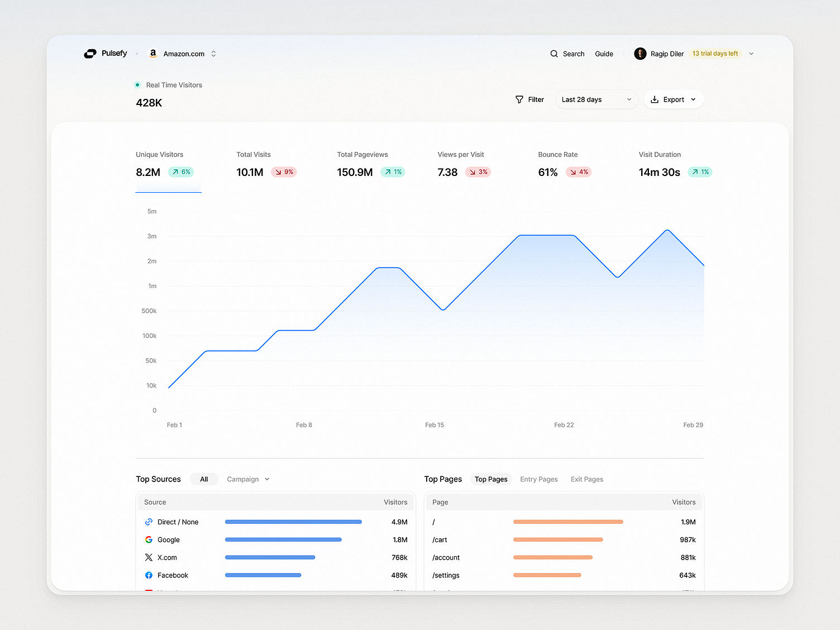Screen dimensions: 840x630
Task: Click the 150.9M Total Pageviews value
Action: point(355,172)
